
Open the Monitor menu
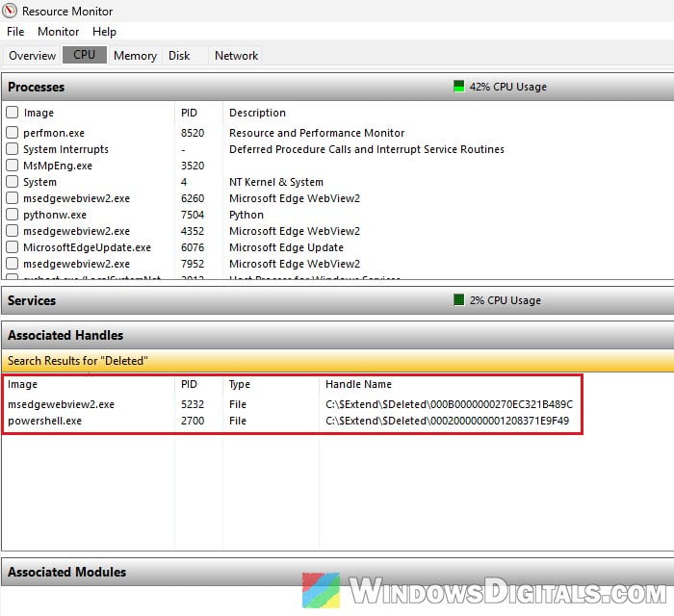58,32
